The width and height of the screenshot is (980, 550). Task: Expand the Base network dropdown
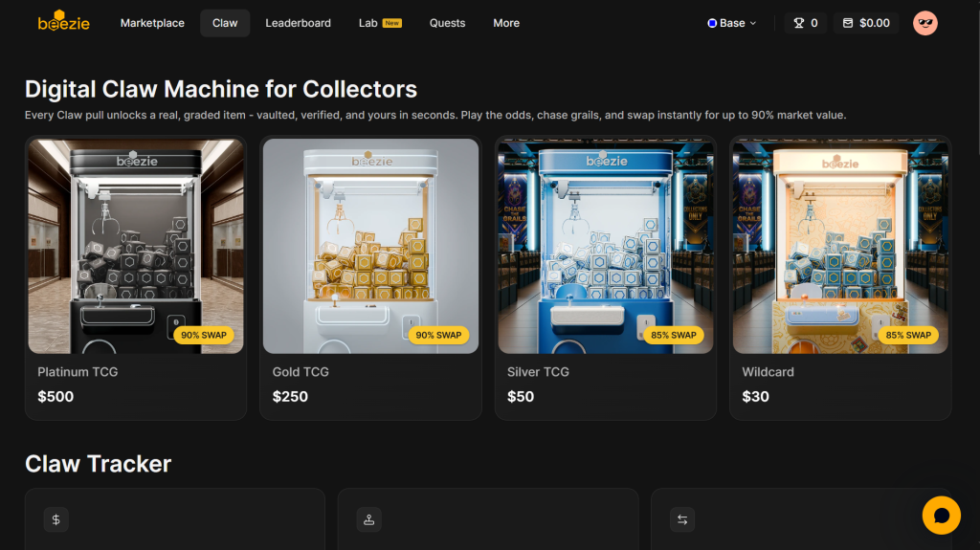tap(732, 23)
